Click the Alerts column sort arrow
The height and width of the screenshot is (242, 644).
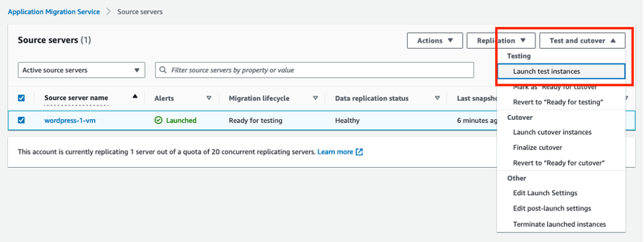point(209,98)
